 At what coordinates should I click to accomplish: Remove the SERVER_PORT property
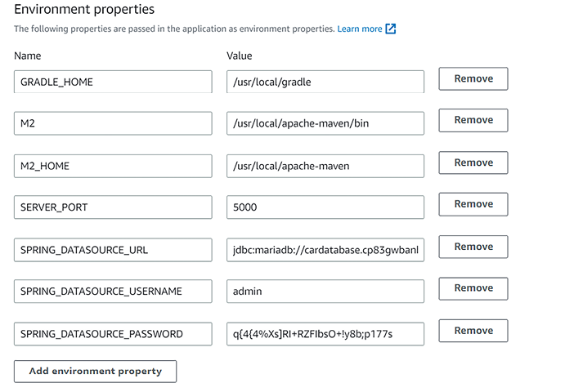[473, 204]
